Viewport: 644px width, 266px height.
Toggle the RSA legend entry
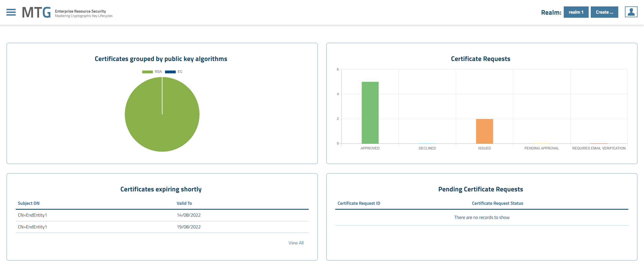[152, 72]
